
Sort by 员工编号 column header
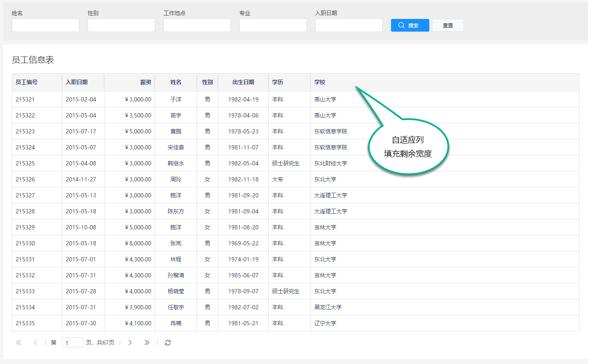(x=37, y=82)
